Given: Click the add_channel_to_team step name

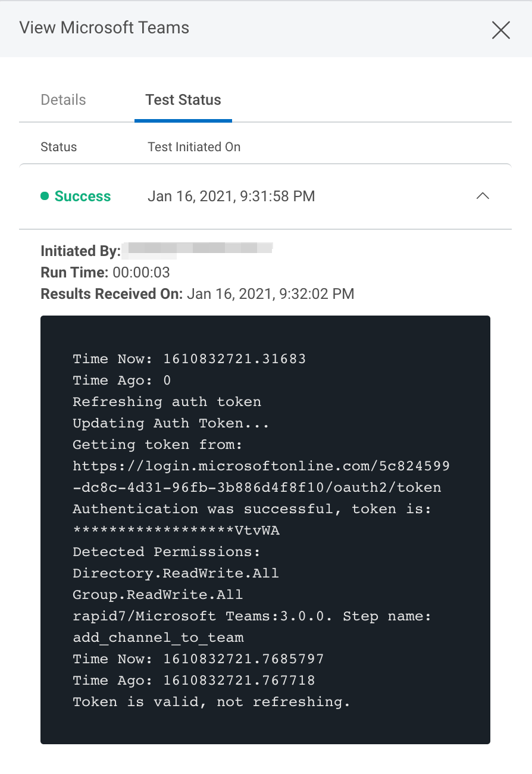Looking at the screenshot, I should pos(158,638).
